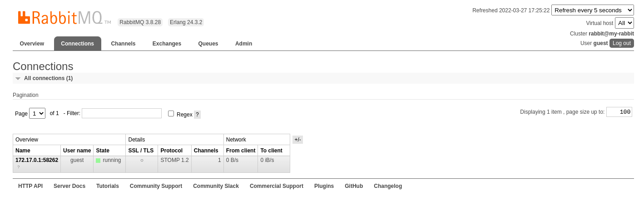Screen dimensions: 644x207
Task: Open the HTTP API link
Action: point(30,186)
